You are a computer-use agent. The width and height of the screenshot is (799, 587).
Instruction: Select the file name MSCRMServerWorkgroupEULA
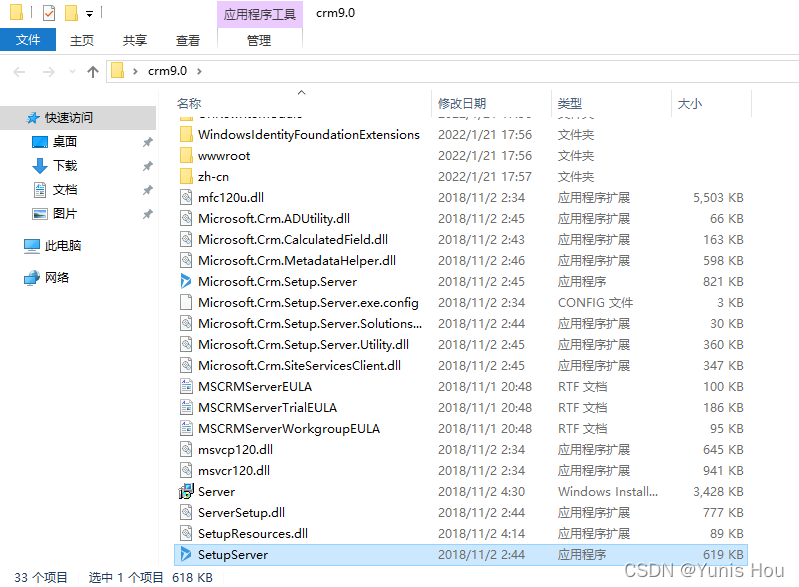[289, 429]
